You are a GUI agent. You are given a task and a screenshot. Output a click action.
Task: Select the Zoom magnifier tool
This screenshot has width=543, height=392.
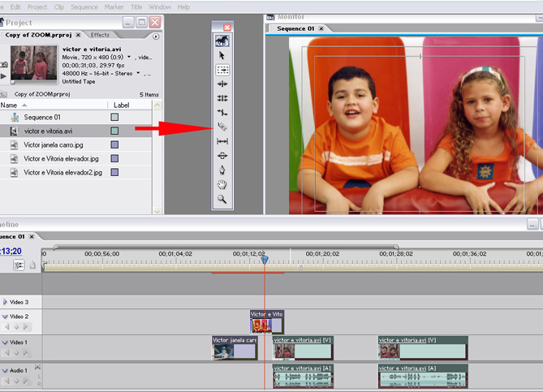coord(222,198)
